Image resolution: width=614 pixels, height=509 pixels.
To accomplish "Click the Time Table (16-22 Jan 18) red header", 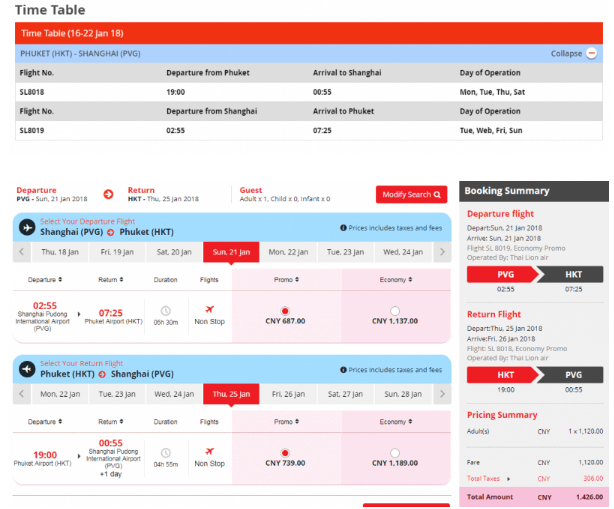I will tap(309, 33).
